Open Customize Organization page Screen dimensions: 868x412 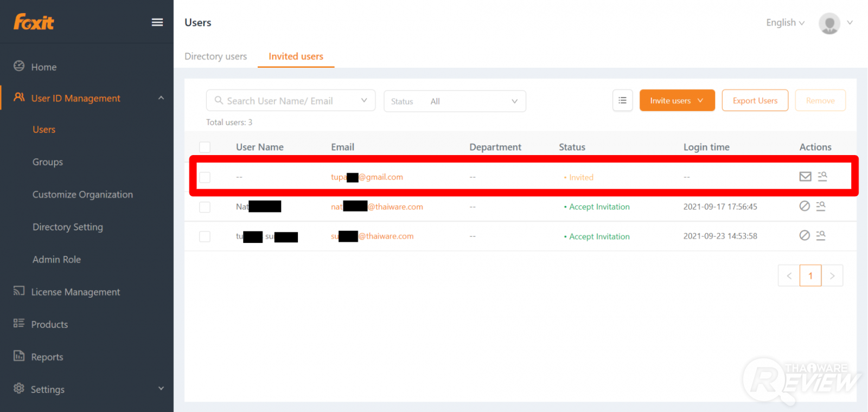[82, 195]
